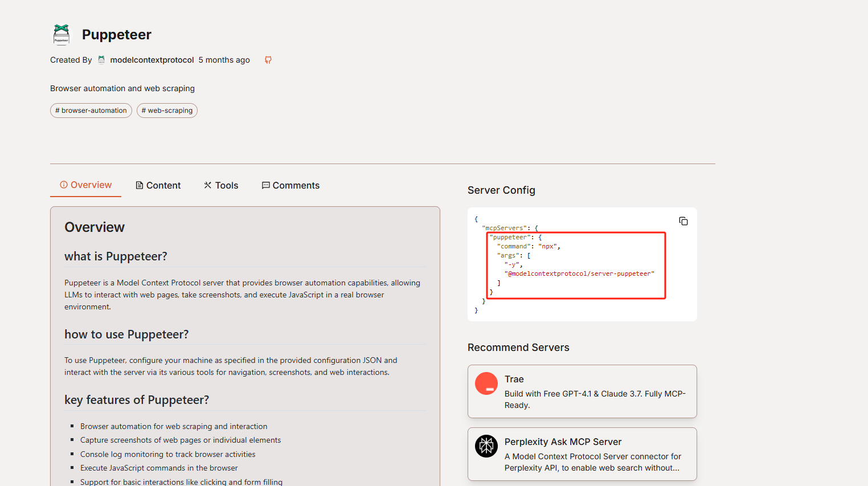The image size is (868, 486).
Task: Click 'Capture screenshots of web pages' bullet
Action: point(181,440)
